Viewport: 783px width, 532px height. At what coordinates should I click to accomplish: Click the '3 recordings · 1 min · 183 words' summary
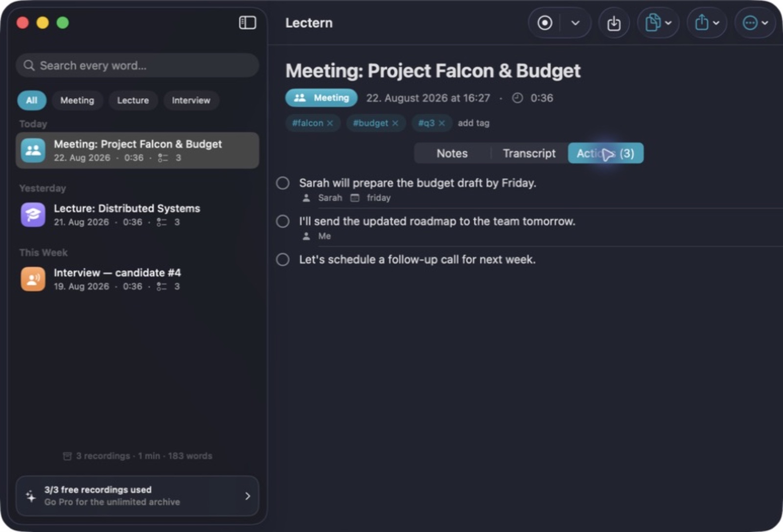144,456
